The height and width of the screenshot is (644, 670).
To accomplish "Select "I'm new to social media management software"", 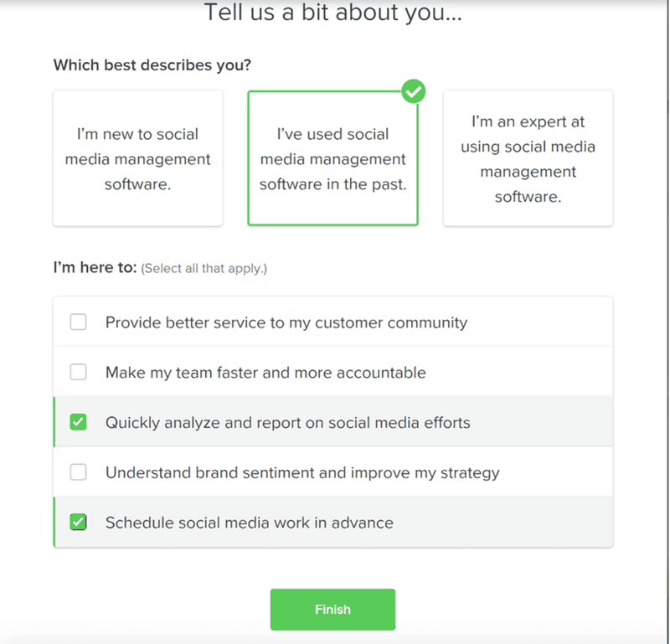I will coord(137,157).
